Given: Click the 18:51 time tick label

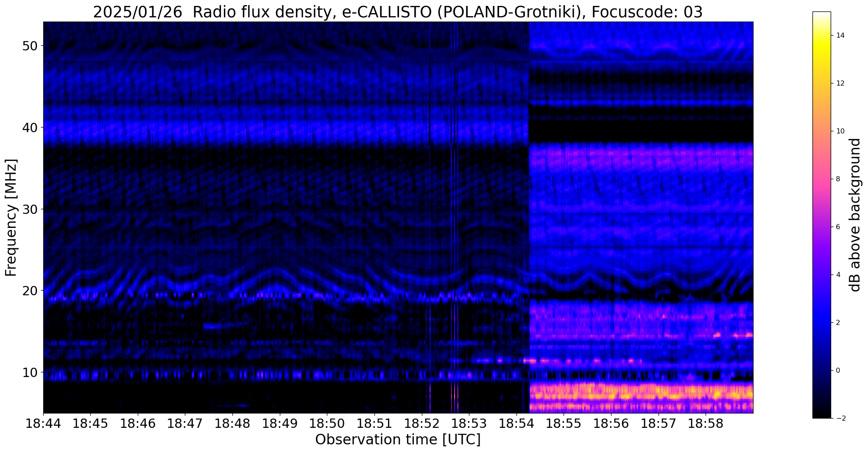Looking at the screenshot, I should coord(374,424).
